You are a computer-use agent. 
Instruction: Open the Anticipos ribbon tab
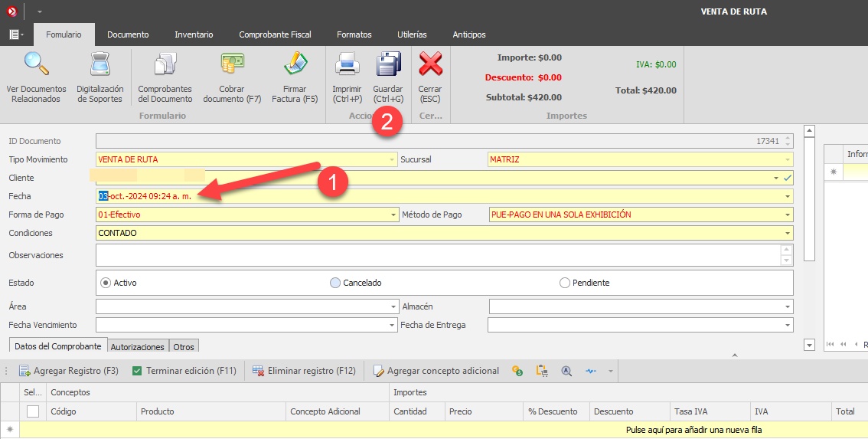click(x=469, y=34)
